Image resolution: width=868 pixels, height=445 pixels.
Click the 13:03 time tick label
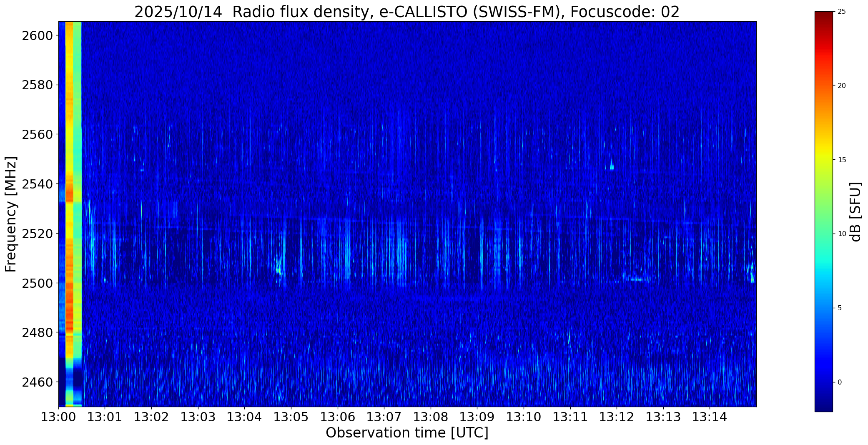click(198, 417)
